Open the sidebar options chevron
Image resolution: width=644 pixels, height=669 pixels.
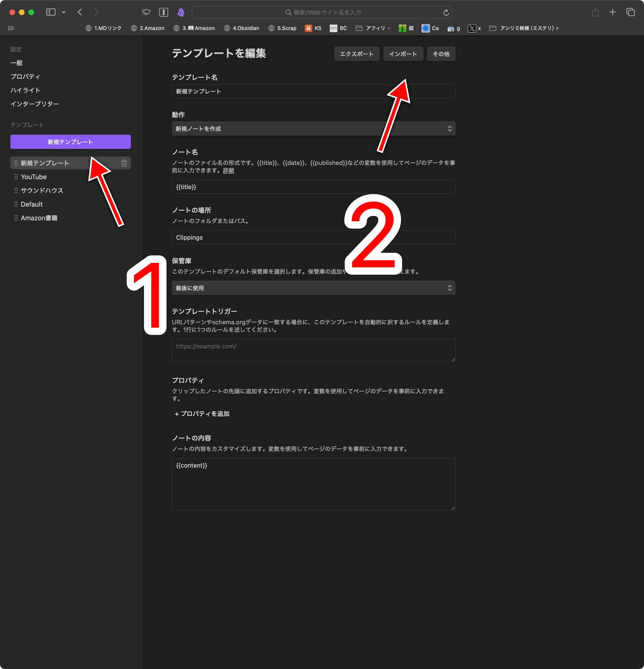pos(64,12)
